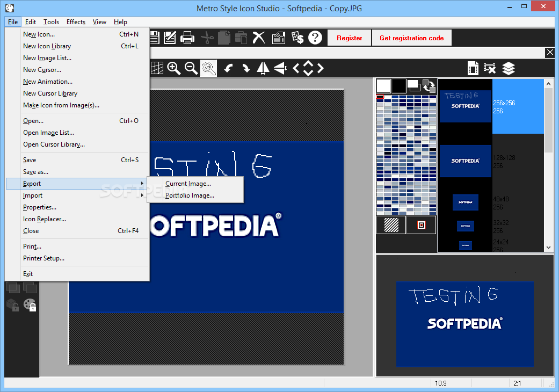This screenshot has width=559, height=392.
Task: Toggle the transparent pattern swatch
Action: tap(391, 224)
